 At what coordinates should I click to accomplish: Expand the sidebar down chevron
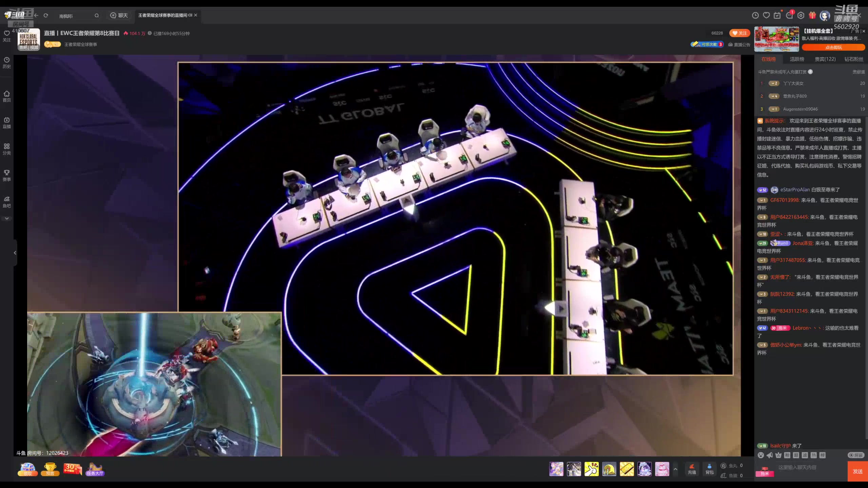[7, 219]
